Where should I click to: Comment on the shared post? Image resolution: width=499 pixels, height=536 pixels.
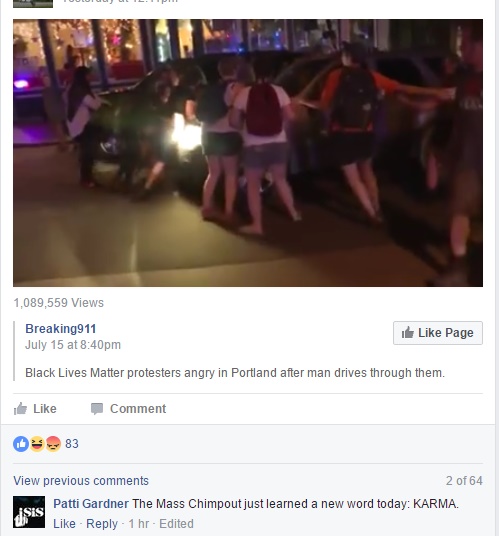tap(129, 408)
